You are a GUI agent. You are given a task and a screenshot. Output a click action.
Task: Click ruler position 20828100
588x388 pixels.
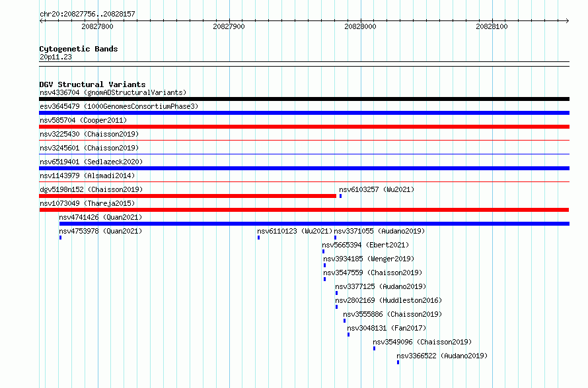tap(492, 26)
